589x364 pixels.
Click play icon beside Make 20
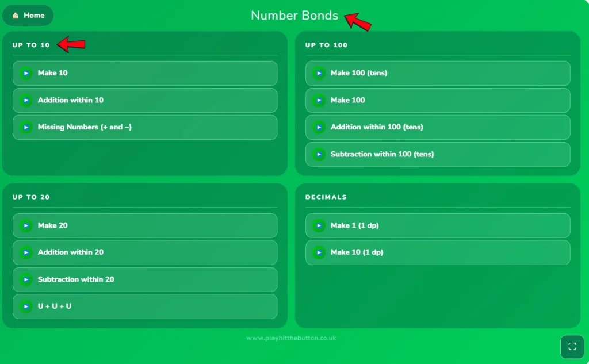[26, 226]
